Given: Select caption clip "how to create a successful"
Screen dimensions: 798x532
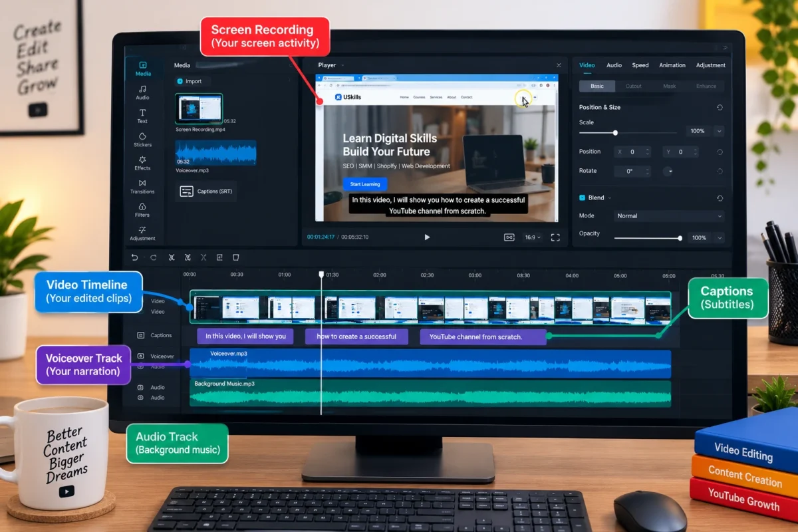Looking at the screenshot, I should pyautogui.click(x=356, y=336).
